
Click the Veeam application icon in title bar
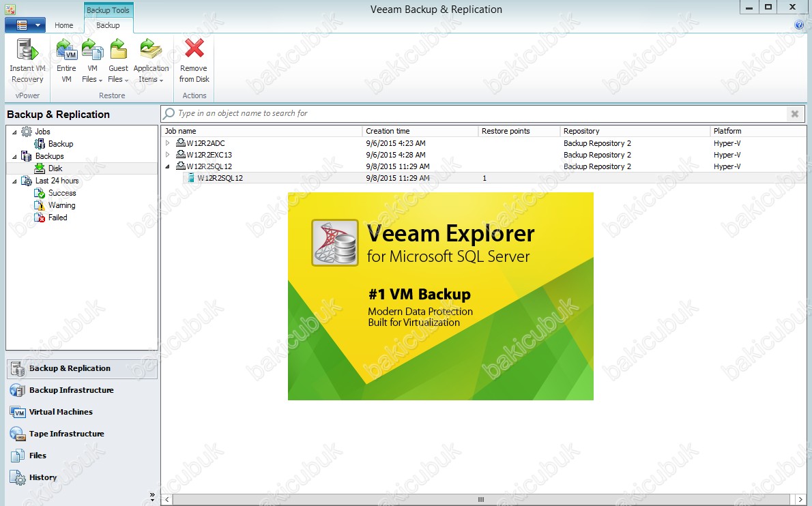click(x=10, y=9)
